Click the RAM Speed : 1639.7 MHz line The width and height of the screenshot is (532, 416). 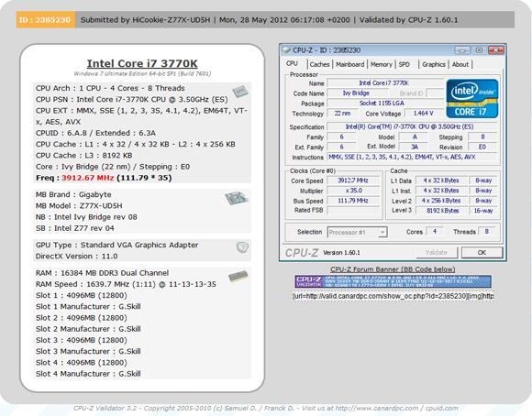(x=126, y=284)
